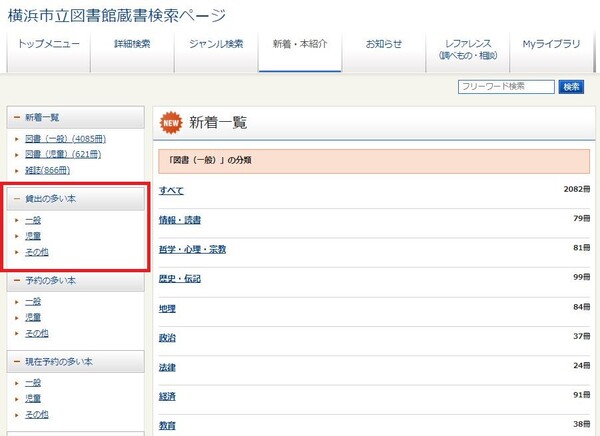The height and width of the screenshot is (436, 600).
Task: Select その他 under 予約の多い本
Action: coord(36,333)
